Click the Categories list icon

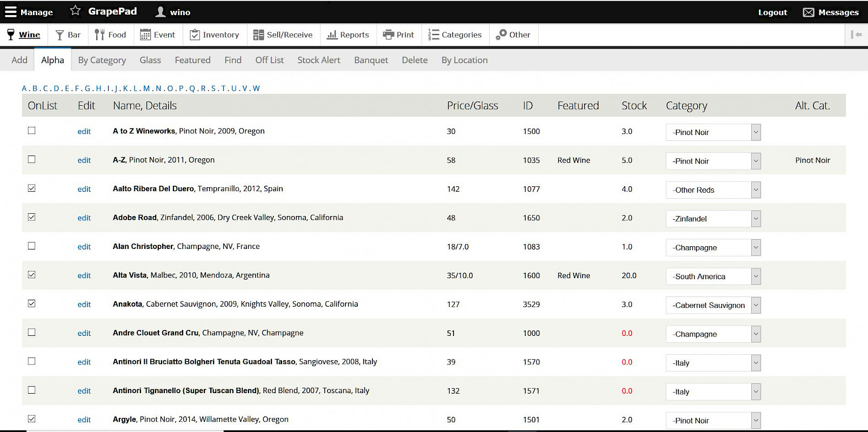[433, 35]
